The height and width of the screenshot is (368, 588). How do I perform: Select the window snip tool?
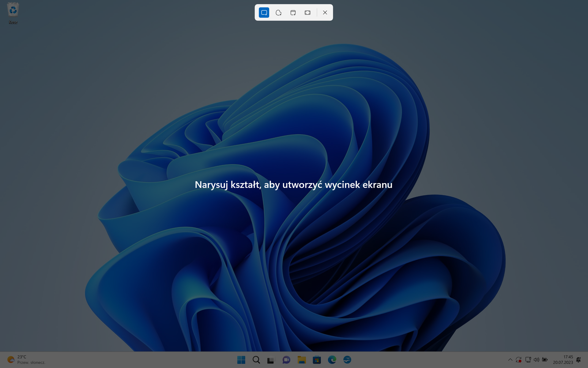293,13
